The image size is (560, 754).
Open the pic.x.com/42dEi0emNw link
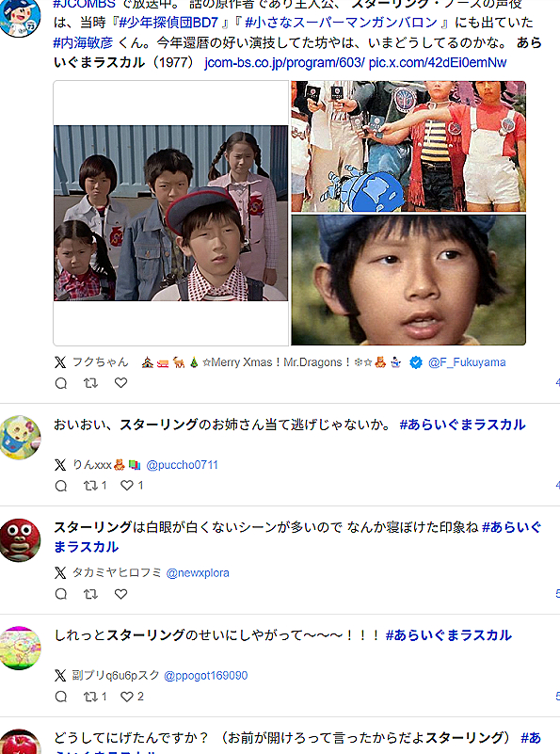438,63
